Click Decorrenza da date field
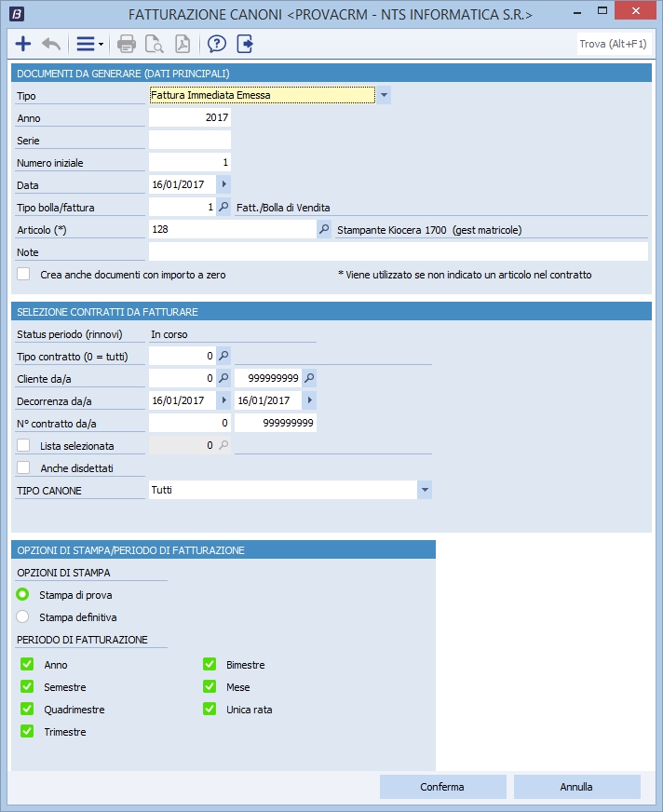The height and width of the screenshot is (812, 663). coord(183,400)
